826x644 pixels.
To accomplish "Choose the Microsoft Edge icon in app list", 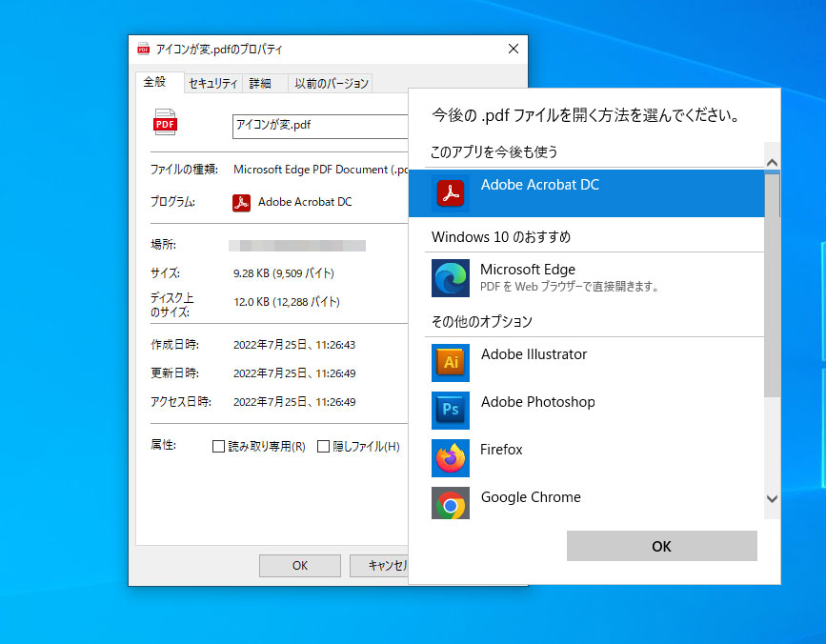I will point(451,278).
